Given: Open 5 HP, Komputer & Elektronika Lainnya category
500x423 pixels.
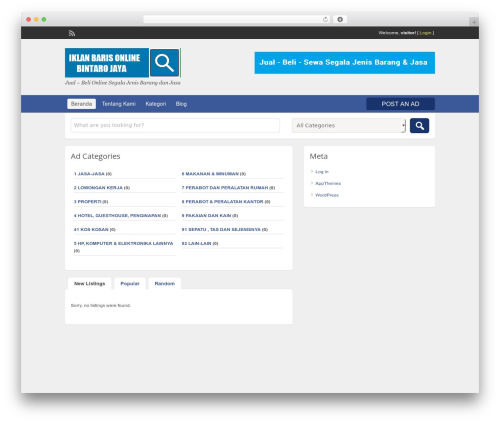Looking at the screenshot, I should coord(123,244).
